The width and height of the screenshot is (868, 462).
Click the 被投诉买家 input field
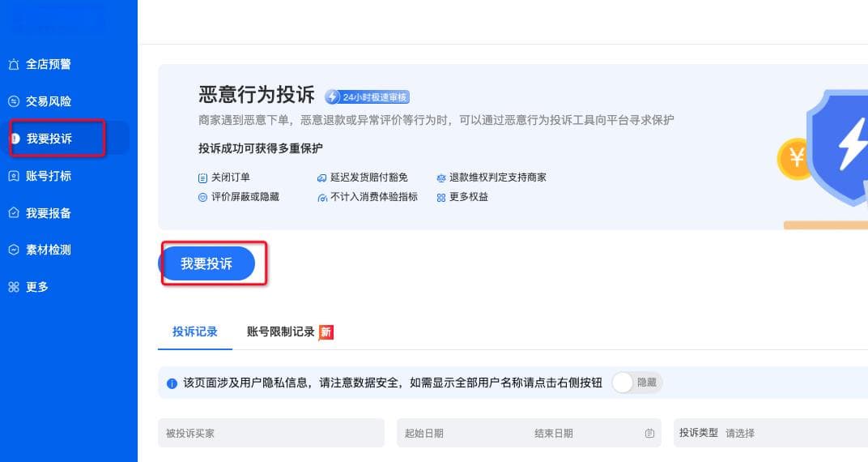[x=271, y=433]
